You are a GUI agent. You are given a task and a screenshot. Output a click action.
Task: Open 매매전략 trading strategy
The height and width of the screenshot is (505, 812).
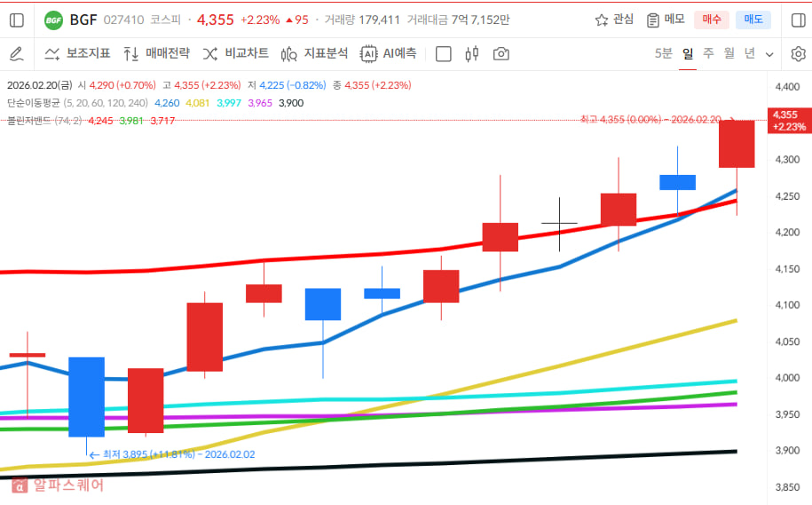click(x=156, y=54)
